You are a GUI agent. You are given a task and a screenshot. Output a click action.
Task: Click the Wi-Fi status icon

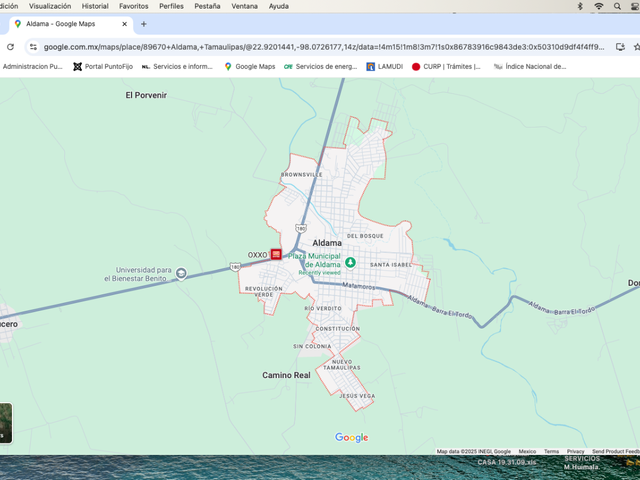tap(599, 6)
